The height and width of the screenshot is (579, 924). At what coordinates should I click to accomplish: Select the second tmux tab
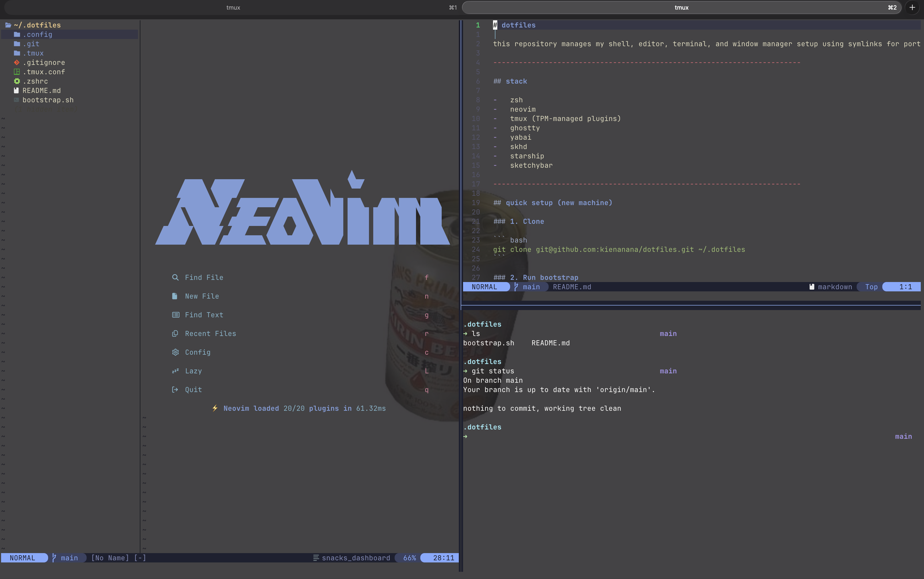pyautogui.click(x=681, y=7)
